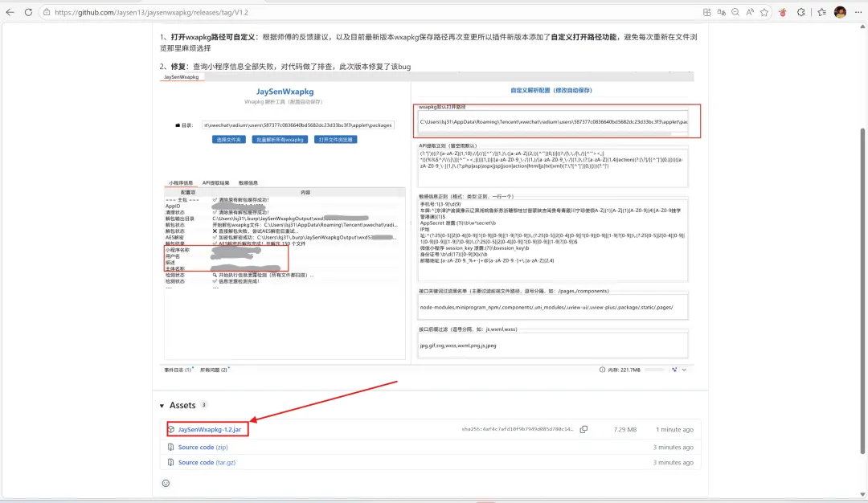
Task: Click file icon beside Source code (tar.gz)
Action: click(170, 463)
